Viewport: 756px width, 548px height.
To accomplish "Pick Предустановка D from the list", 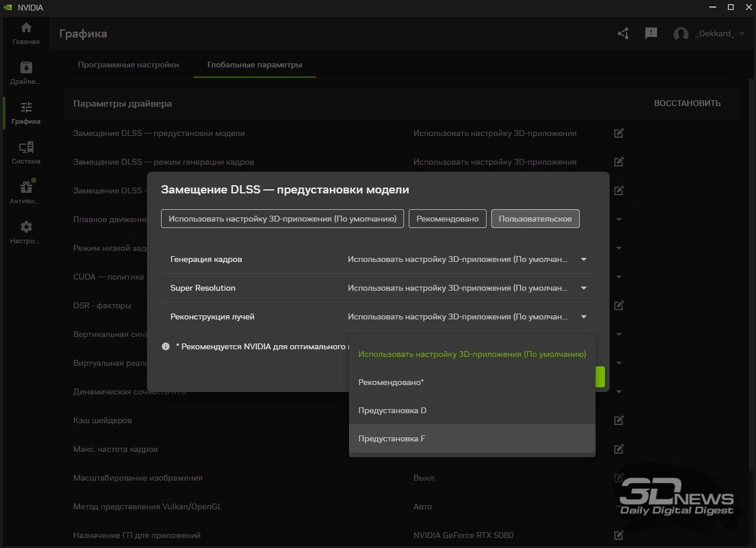I will [472, 410].
